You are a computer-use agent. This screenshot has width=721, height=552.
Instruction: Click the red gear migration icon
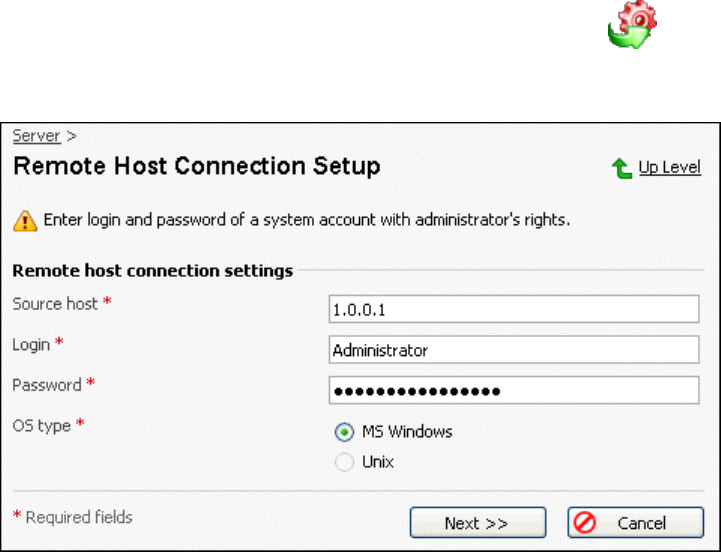[x=633, y=26]
